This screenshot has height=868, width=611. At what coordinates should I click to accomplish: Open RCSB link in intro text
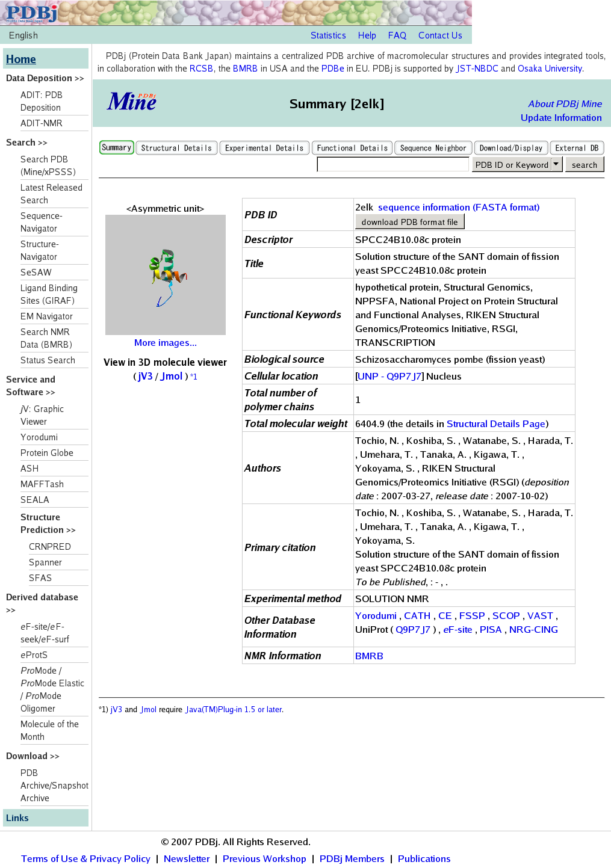[201, 69]
